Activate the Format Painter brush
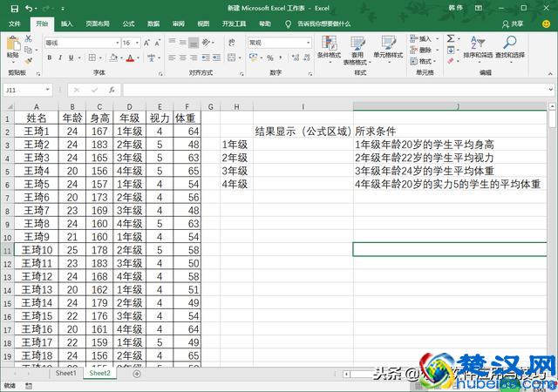 pos(29,61)
